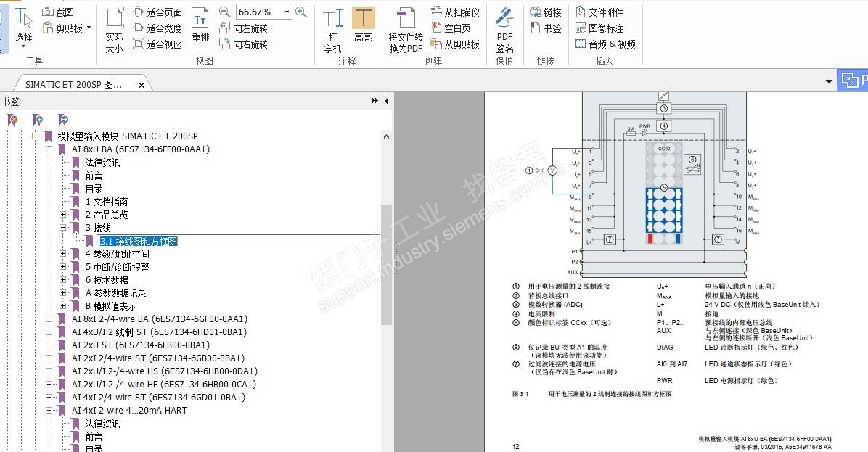Open bookmark AI 2xI 2/4-wire ST

coord(158,358)
